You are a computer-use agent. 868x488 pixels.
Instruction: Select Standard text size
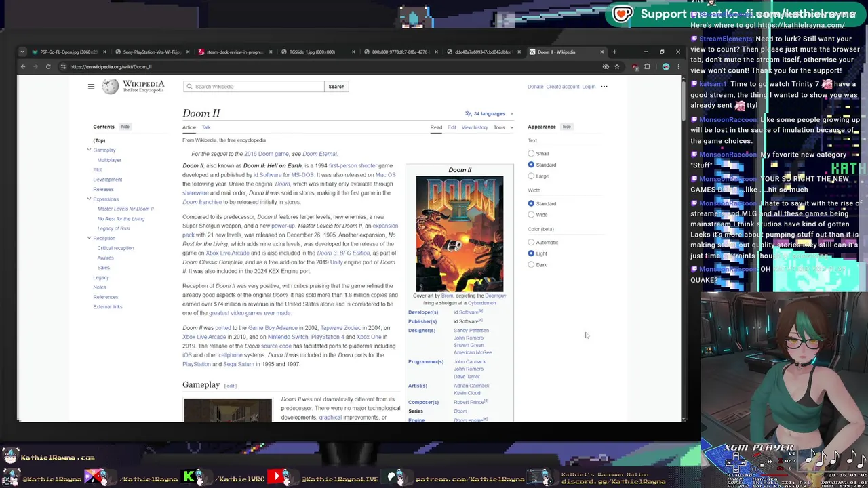pos(531,165)
